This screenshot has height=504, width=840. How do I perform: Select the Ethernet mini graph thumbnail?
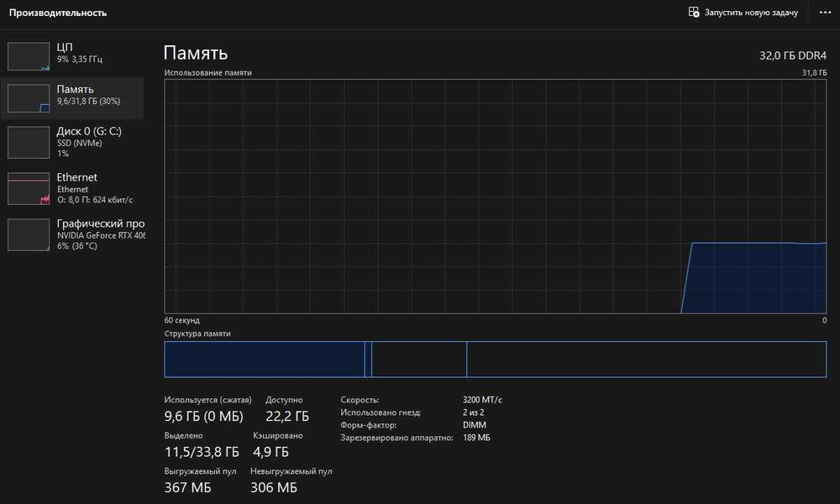(29, 188)
